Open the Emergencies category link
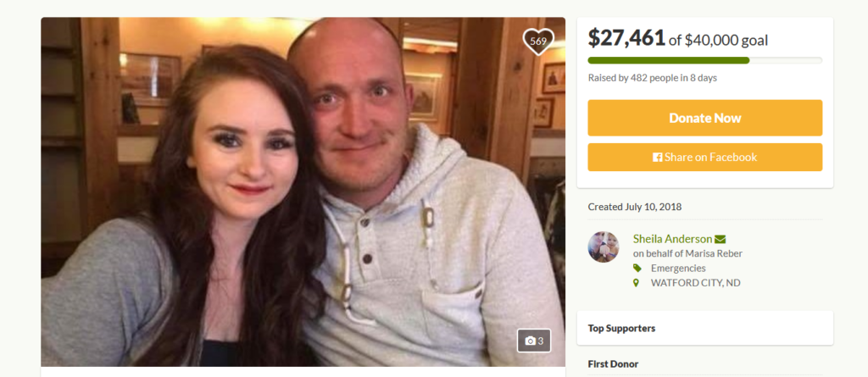 click(678, 268)
